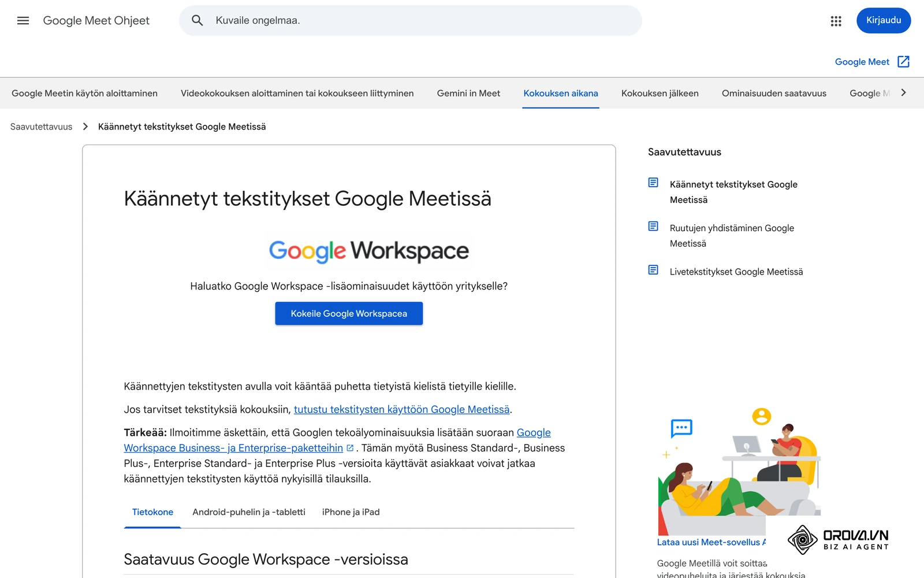Click the Saavutettavuus sidebar heading

(x=684, y=152)
